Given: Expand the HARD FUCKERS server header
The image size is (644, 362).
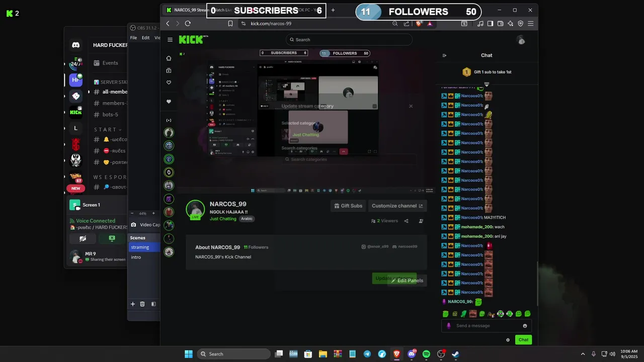Looking at the screenshot, I should point(110,45).
